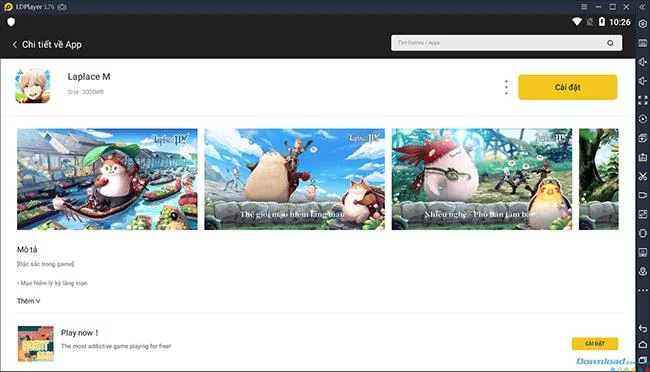
Task: Open the LDPlayer hamburger menu
Action: tap(584, 7)
